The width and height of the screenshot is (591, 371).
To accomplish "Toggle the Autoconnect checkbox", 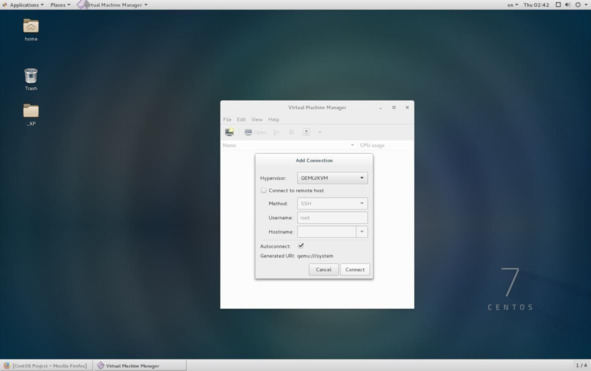I will pyautogui.click(x=301, y=246).
